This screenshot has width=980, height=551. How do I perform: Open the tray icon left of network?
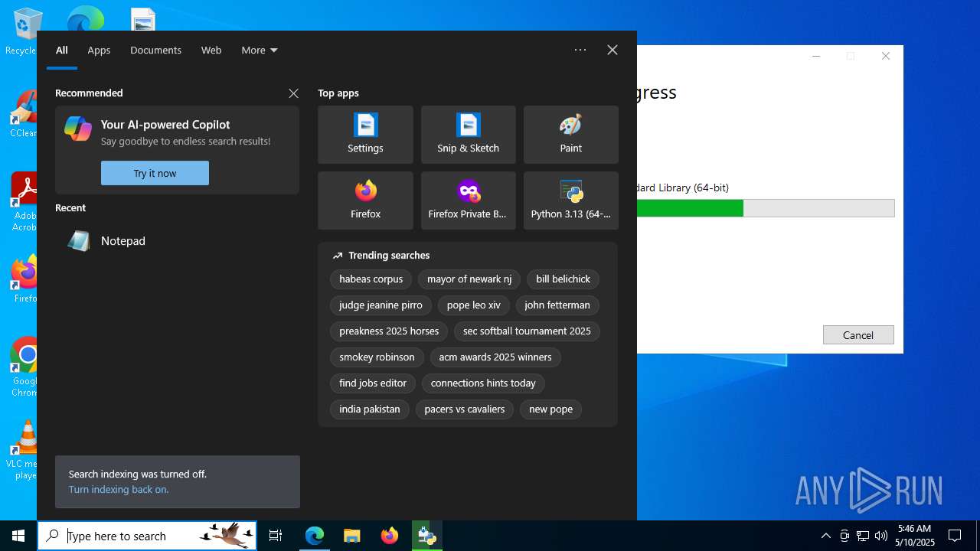tap(844, 536)
